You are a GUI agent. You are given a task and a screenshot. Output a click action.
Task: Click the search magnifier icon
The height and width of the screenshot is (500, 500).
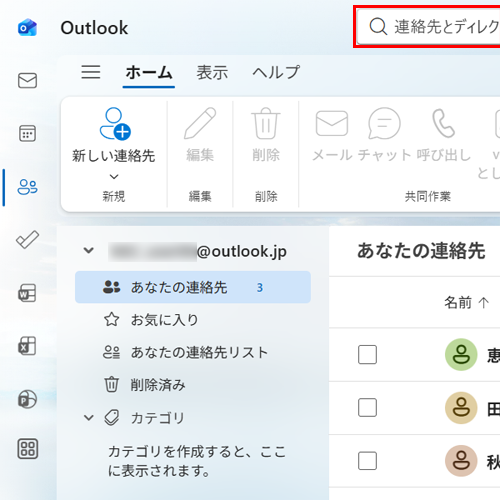[378, 26]
